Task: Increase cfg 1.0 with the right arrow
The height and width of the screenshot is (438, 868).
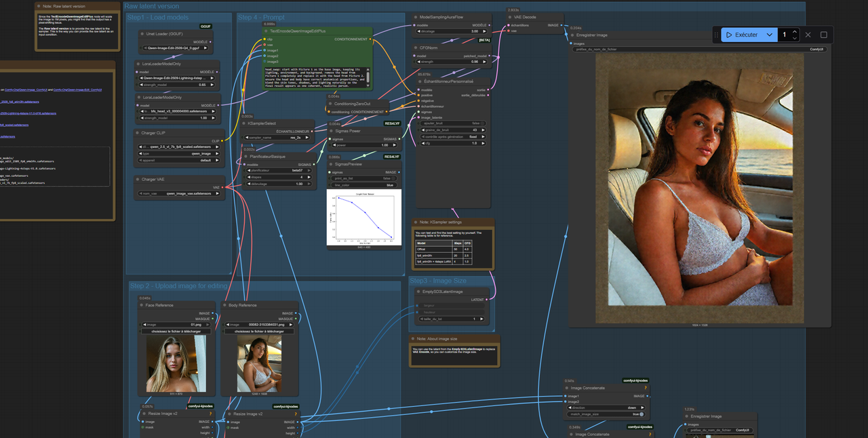Action: [x=483, y=143]
